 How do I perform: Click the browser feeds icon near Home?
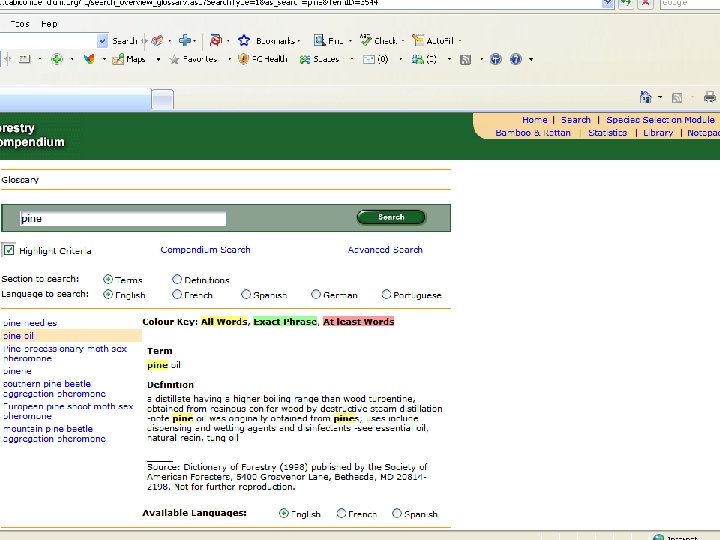tap(676, 97)
